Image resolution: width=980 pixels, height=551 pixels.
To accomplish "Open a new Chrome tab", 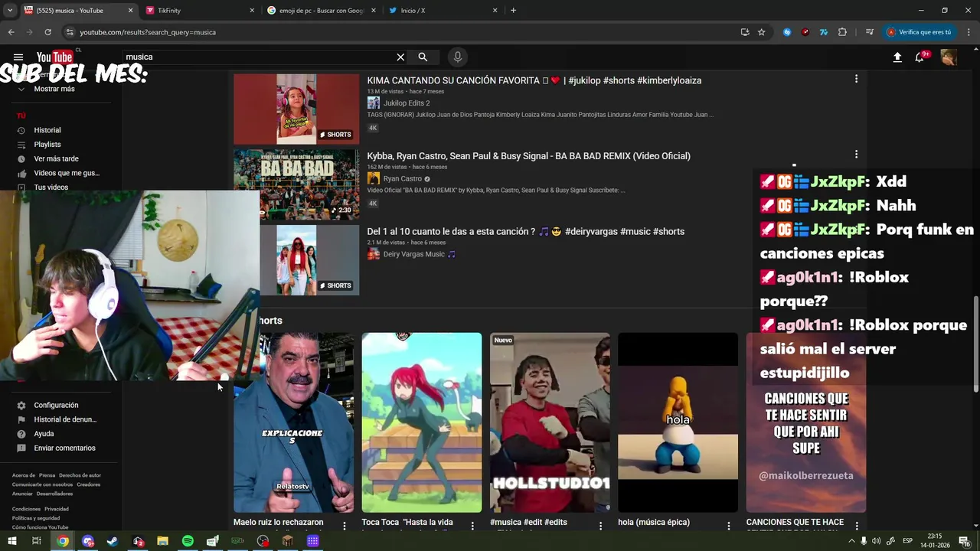I will coord(513,11).
